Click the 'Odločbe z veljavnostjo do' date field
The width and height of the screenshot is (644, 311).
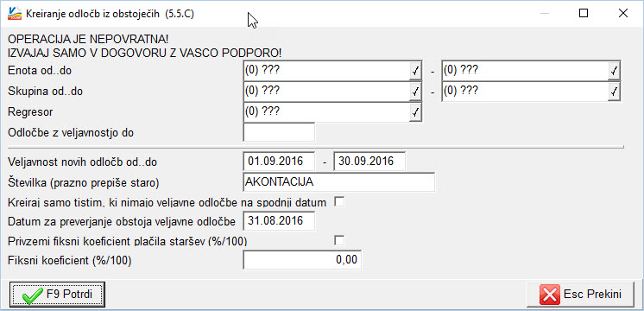coord(280,132)
